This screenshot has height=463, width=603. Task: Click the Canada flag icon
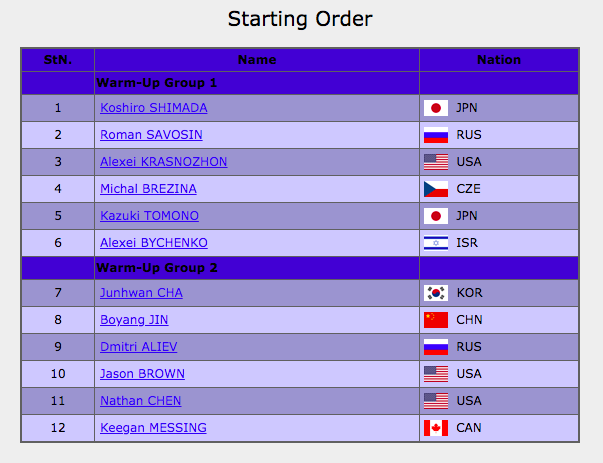pos(436,428)
